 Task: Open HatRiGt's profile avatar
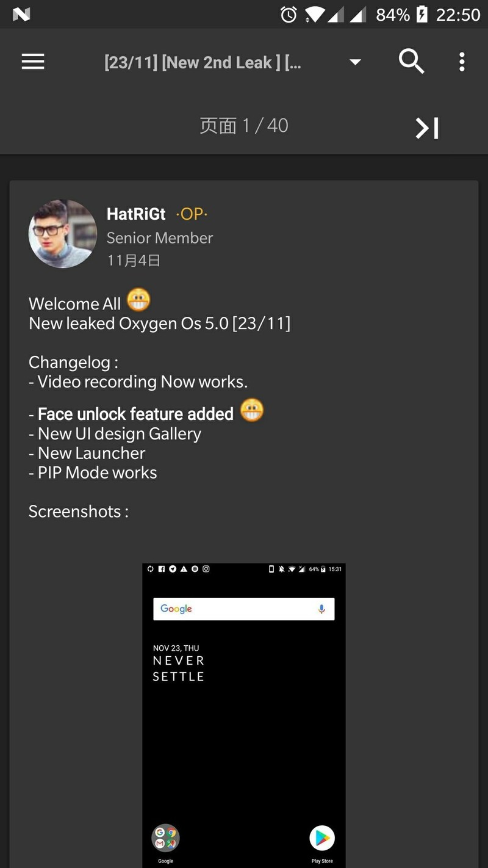tap(63, 234)
